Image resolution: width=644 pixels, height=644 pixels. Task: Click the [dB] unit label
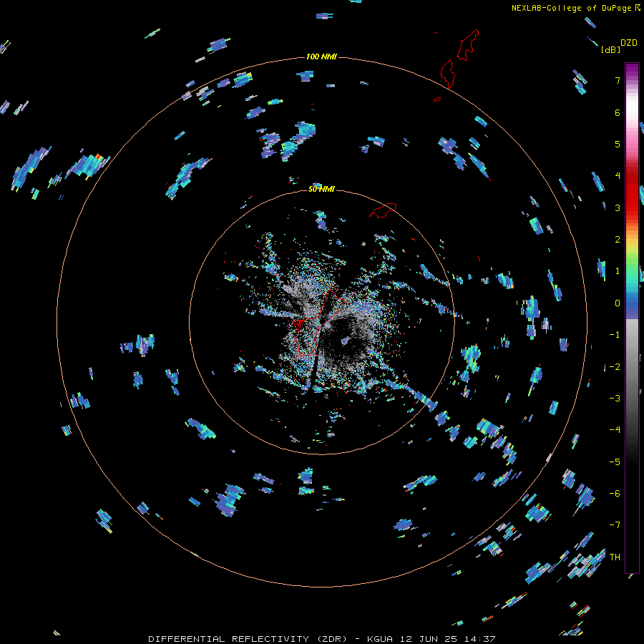pyautogui.click(x=610, y=49)
